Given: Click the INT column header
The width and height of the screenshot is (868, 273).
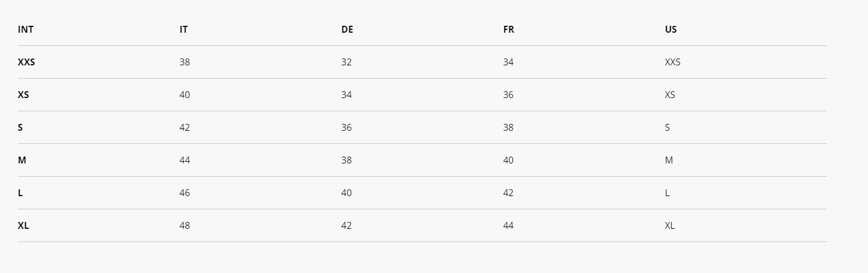Looking at the screenshot, I should click(26, 29).
